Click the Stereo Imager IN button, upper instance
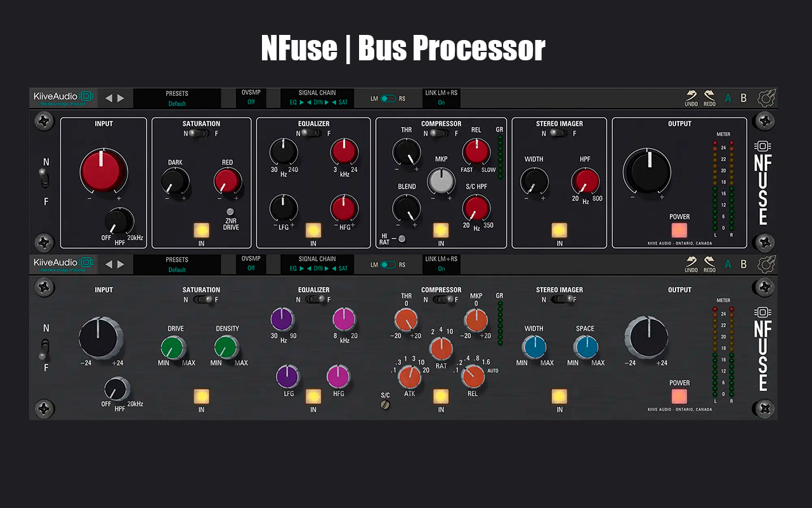Viewport: 812px width, 508px height. (x=560, y=230)
